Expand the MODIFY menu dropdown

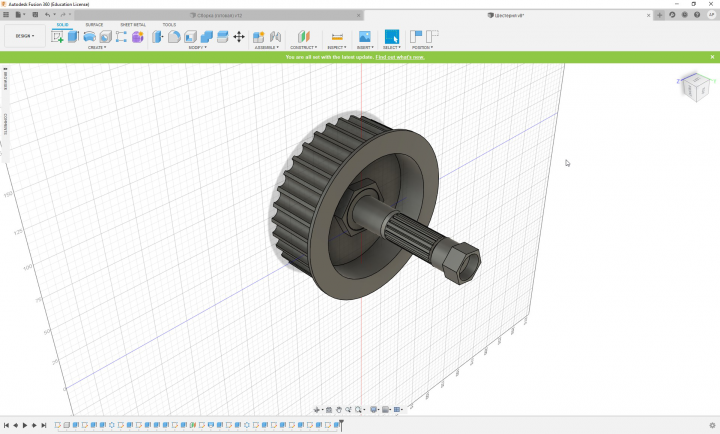pyautogui.click(x=197, y=47)
